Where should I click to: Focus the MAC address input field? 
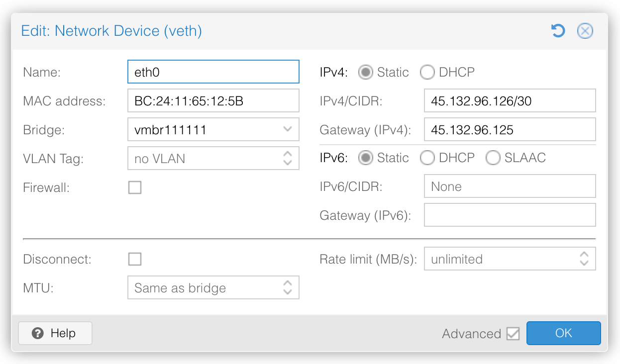[213, 101]
